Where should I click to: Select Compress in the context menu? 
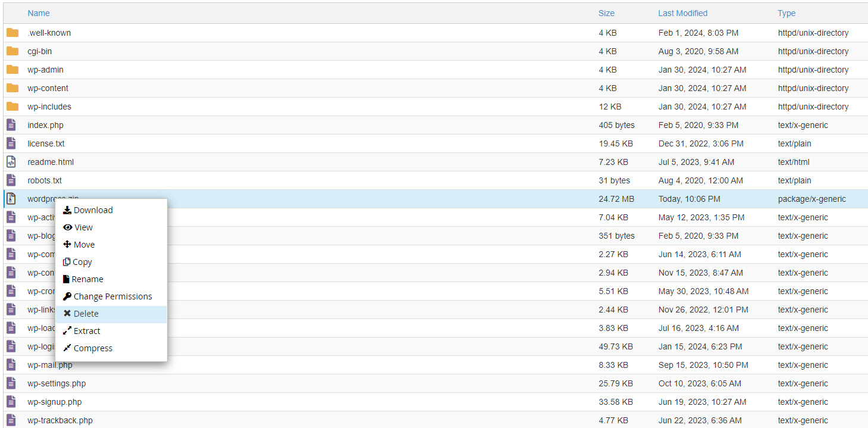pyautogui.click(x=93, y=348)
